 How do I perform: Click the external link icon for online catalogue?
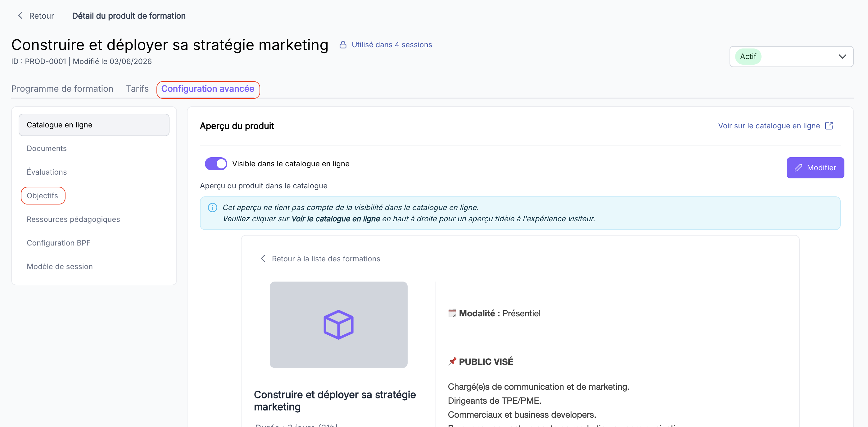coord(829,126)
